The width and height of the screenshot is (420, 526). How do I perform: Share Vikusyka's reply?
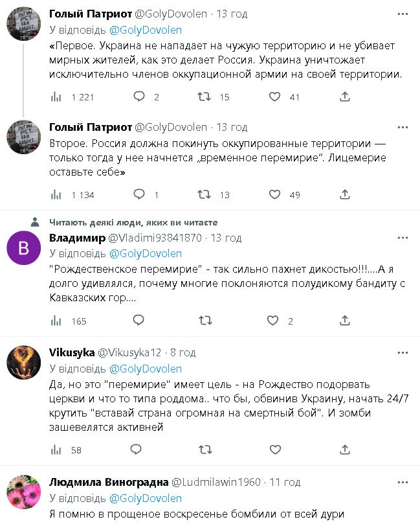(346, 449)
